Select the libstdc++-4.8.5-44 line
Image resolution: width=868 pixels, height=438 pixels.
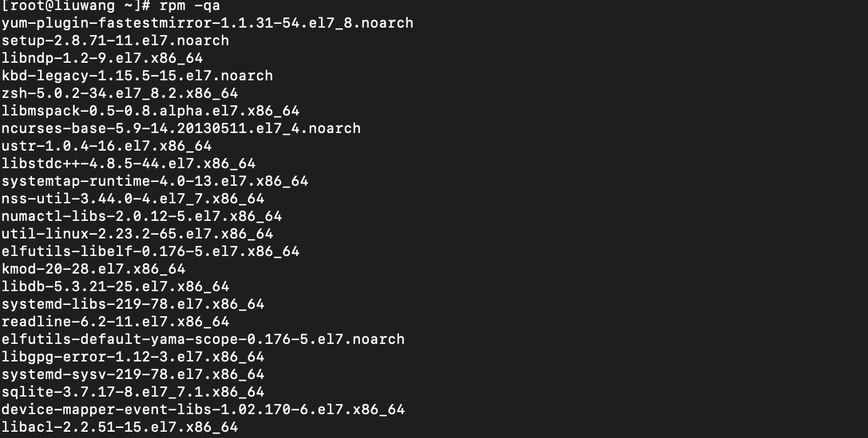click(128, 164)
